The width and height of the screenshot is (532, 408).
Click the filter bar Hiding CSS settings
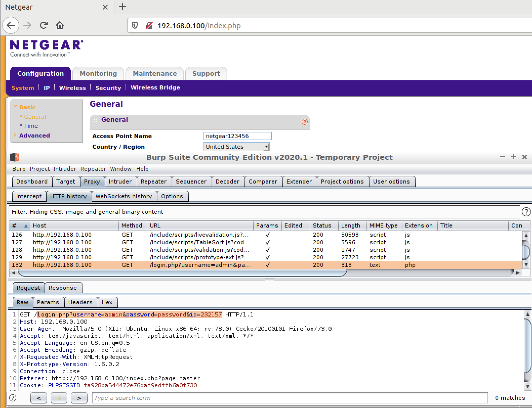[x=264, y=212]
